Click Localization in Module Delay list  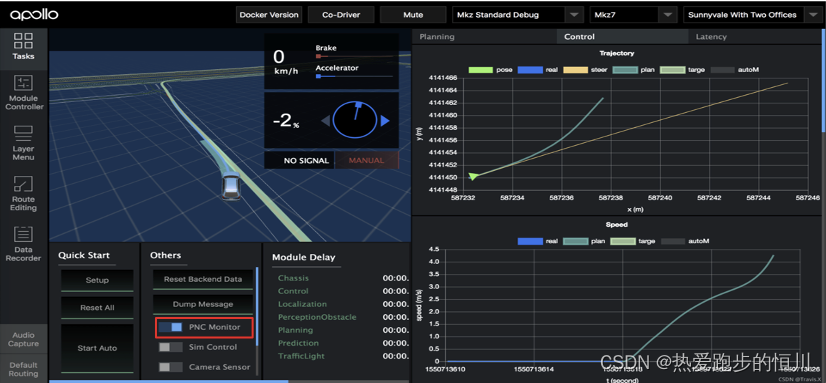(x=302, y=304)
